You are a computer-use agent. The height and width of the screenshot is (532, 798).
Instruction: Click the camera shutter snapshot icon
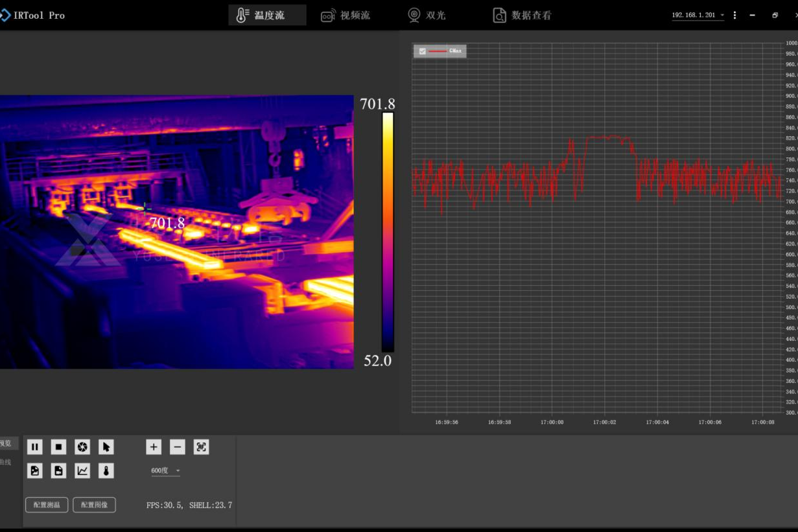(82, 447)
